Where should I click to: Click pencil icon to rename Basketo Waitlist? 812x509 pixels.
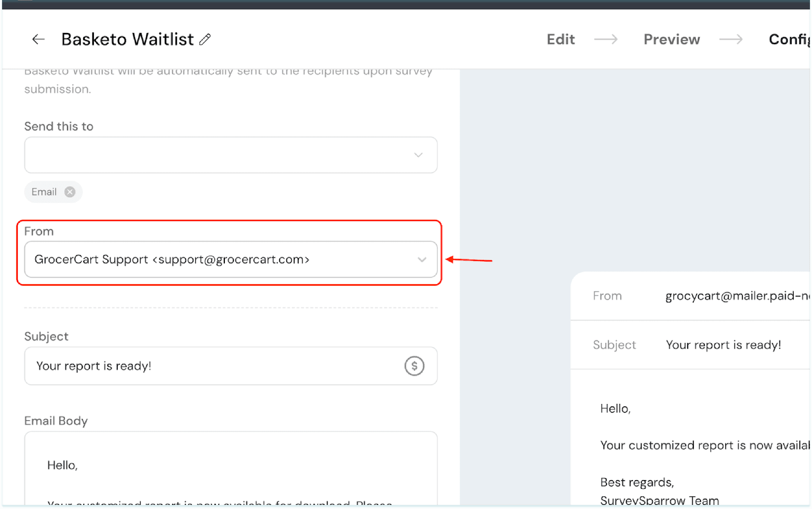pos(205,40)
